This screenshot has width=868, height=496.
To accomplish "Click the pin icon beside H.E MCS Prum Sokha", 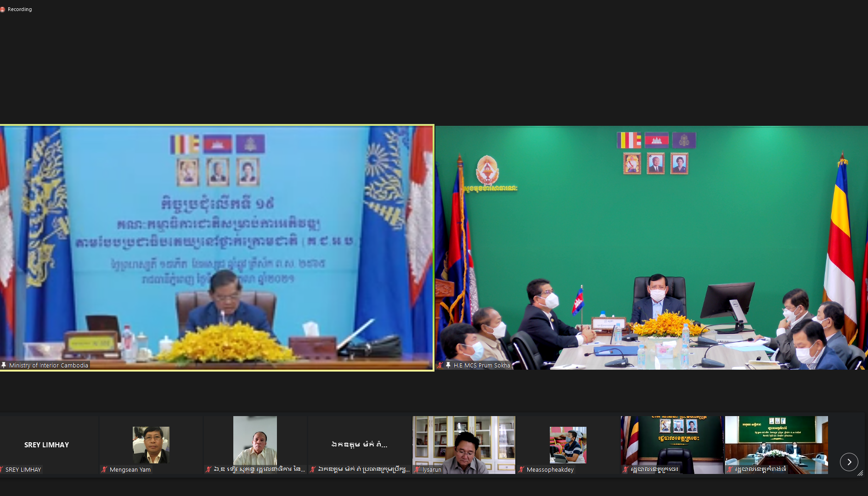I will pos(448,365).
